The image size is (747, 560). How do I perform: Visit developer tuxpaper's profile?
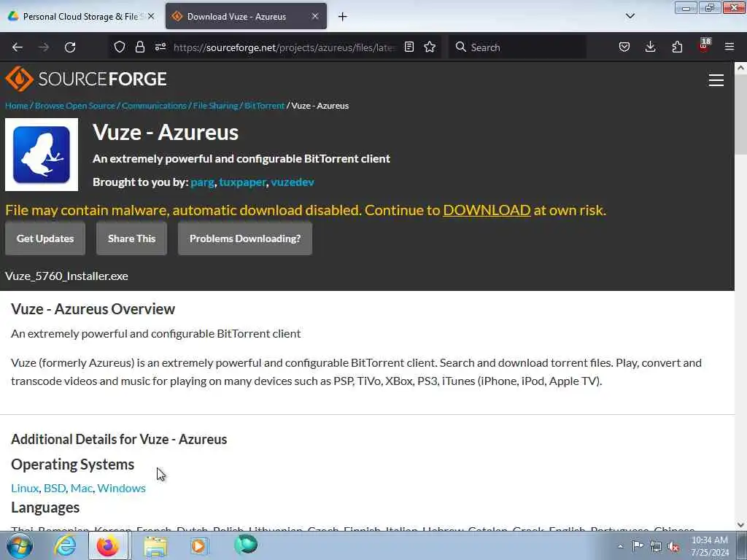click(x=242, y=182)
